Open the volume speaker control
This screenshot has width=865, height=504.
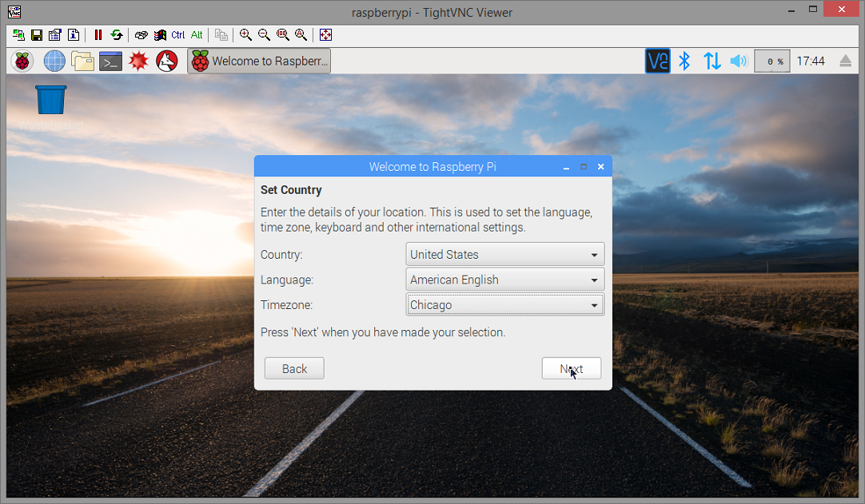(x=739, y=62)
